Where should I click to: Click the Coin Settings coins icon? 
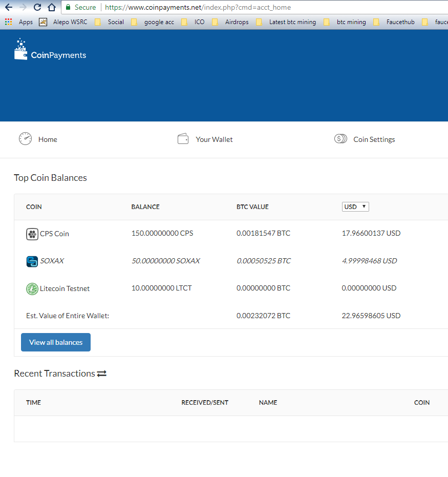pos(340,139)
